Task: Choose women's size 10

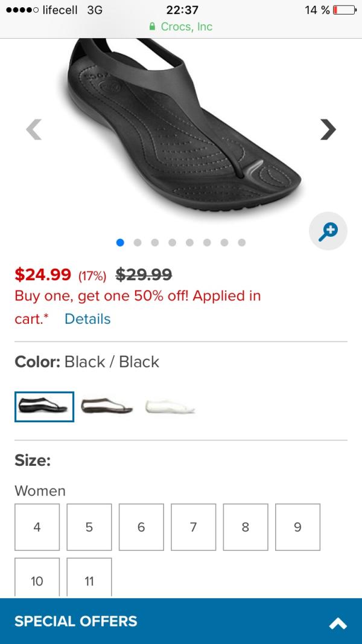Action: point(37,581)
